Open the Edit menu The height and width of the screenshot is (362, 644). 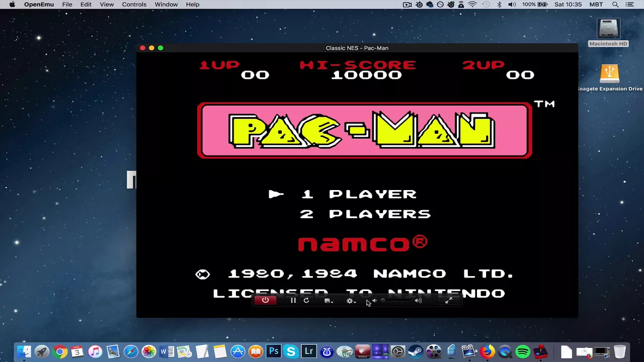(86, 5)
